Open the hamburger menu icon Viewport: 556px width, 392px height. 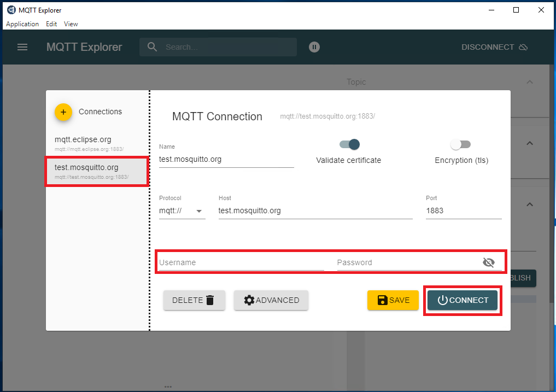22,47
